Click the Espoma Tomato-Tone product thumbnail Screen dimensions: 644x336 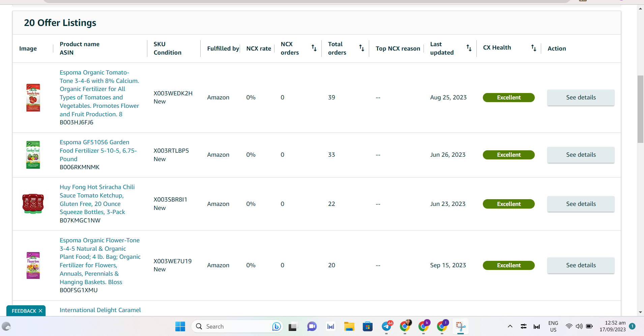33,97
